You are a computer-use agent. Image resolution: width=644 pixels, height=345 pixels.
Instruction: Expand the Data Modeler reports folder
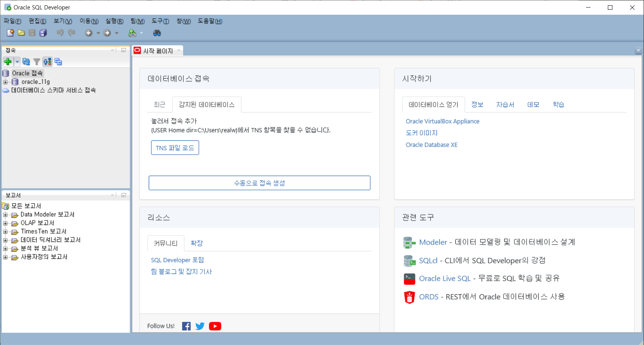5,215
